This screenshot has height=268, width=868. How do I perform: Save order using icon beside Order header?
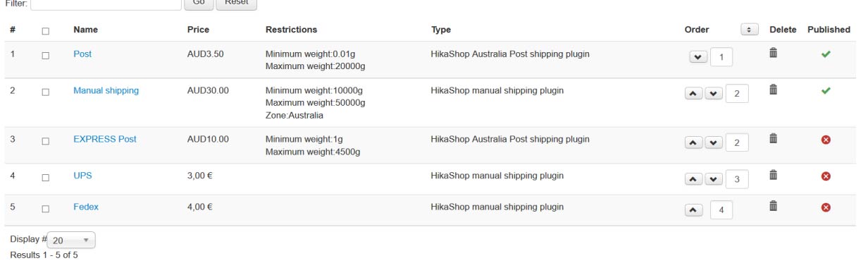pos(748,30)
